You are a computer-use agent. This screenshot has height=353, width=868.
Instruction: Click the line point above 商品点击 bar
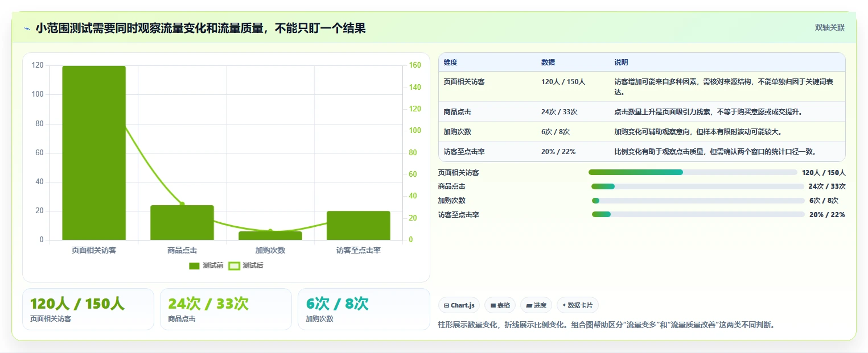click(182, 204)
